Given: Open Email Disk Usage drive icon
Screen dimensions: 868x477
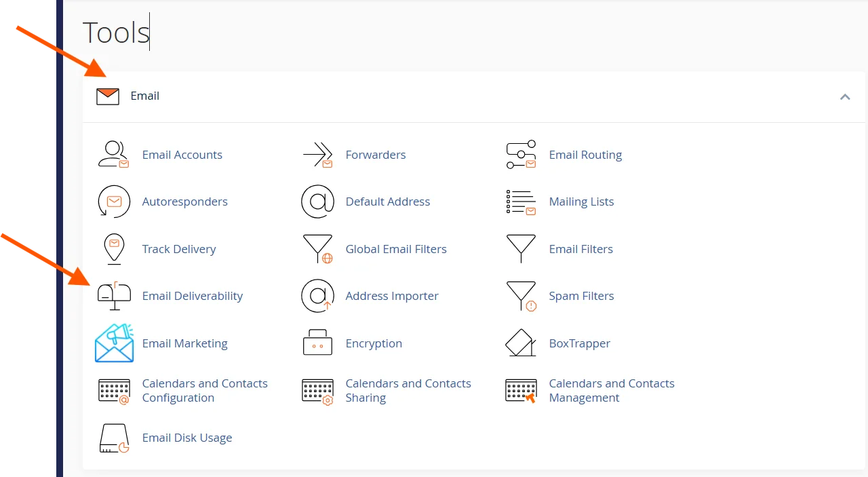Looking at the screenshot, I should 114,438.
